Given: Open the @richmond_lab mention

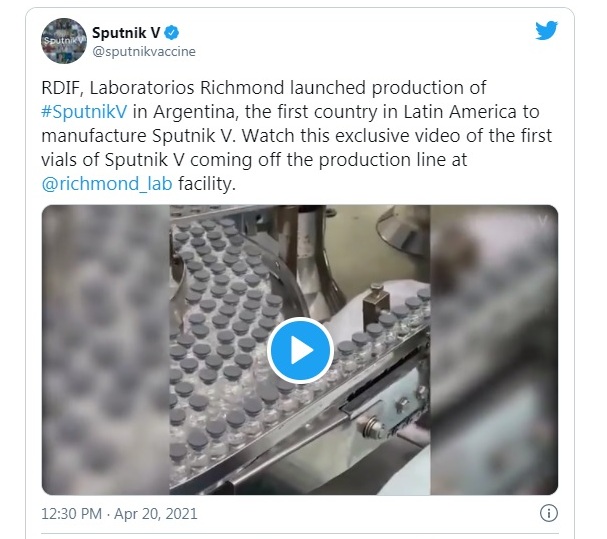Looking at the screenshot, I should point(107,184).
